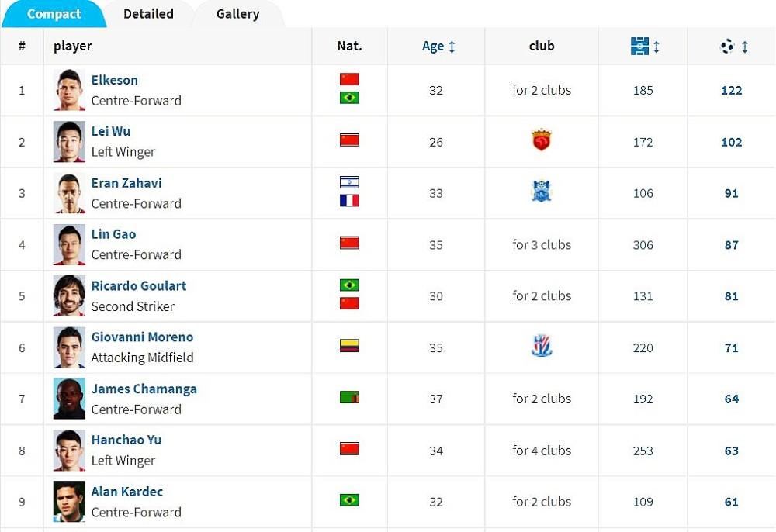The image size is (776, 532).
Task: Open Elkeson's player profile link
Action: pyautogui.click(x=114, y=80)
